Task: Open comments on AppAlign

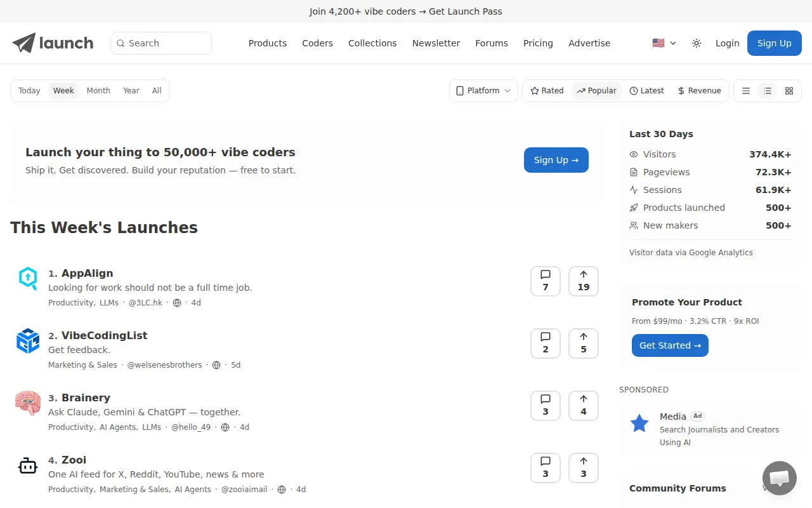Action: pos(546,281)
